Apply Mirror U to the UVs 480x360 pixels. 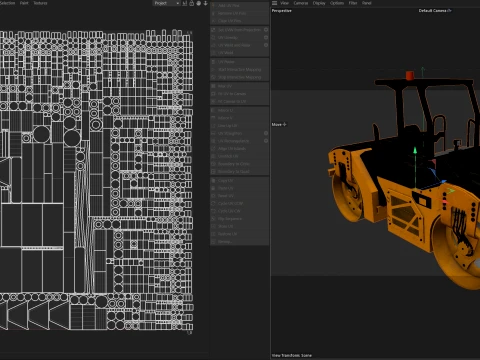239,110
